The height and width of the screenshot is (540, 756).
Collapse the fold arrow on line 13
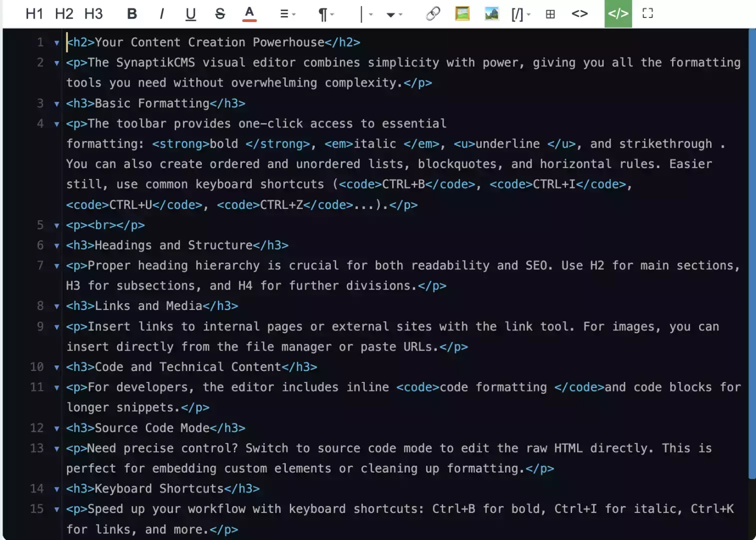coord(56,448)
